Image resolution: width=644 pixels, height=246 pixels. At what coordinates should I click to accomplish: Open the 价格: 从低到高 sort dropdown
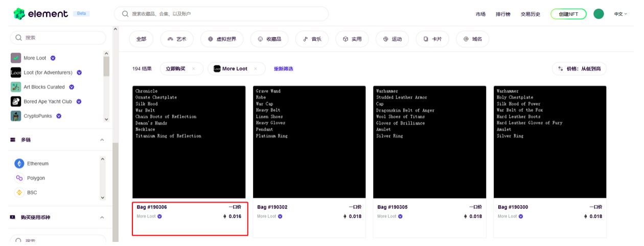click(x=579, y=69)
